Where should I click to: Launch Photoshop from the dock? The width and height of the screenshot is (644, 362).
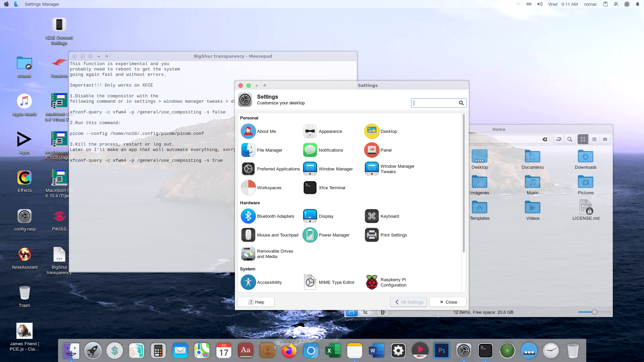click(442, 351)
